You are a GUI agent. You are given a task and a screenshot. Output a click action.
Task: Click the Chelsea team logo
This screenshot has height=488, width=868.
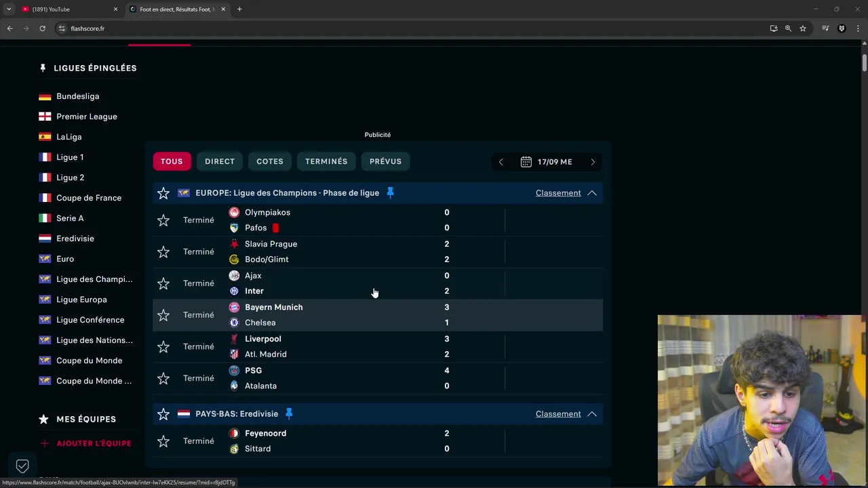[234, 323]
